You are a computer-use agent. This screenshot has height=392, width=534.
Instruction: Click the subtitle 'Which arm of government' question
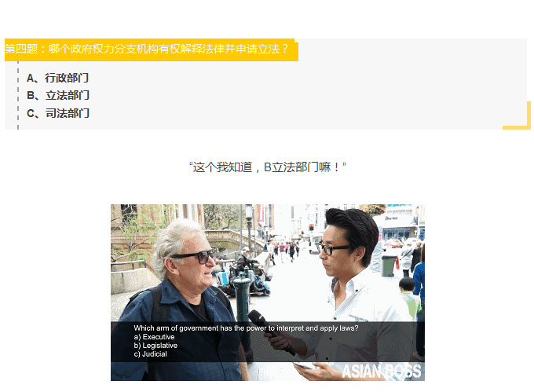point(246,328)
